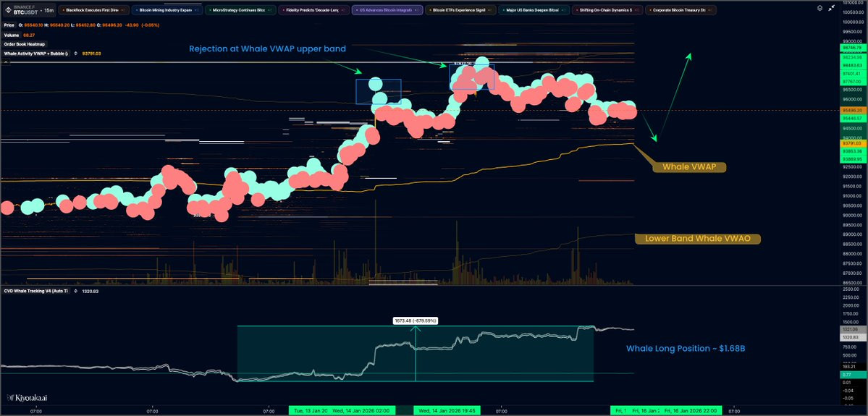Select the Price indicator label

point(8,25)
